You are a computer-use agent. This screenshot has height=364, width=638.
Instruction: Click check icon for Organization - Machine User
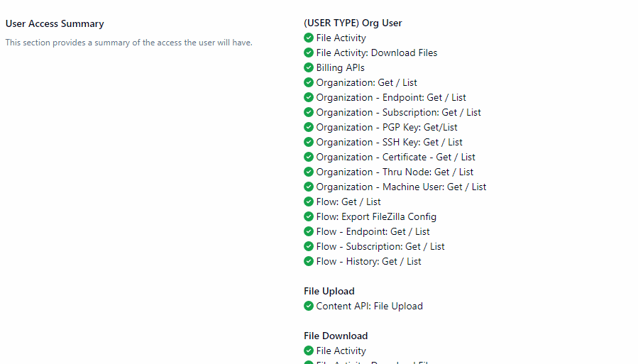(x=309, y=187)
